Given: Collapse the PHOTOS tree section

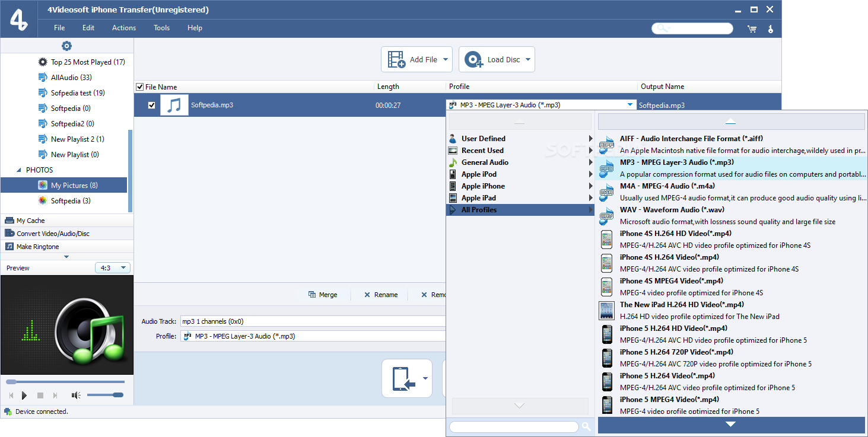Looking at the screenshot, I should [x=20, y=170].
